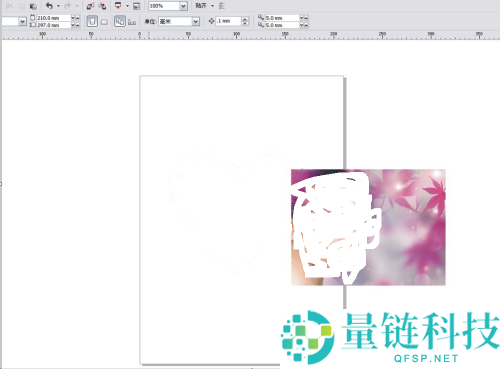Increase the nudge distance stepper
500x369 pixels.
[245, 19]
